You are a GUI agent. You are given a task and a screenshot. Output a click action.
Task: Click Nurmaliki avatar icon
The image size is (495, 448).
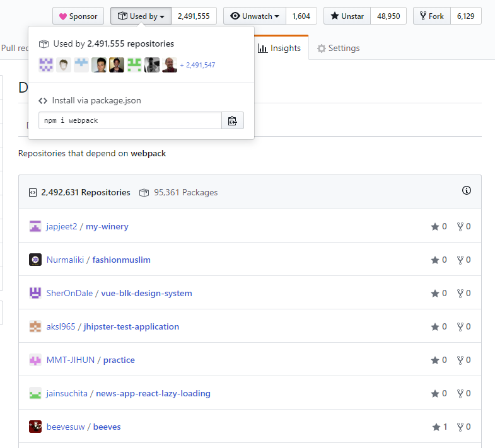point(35,260)
